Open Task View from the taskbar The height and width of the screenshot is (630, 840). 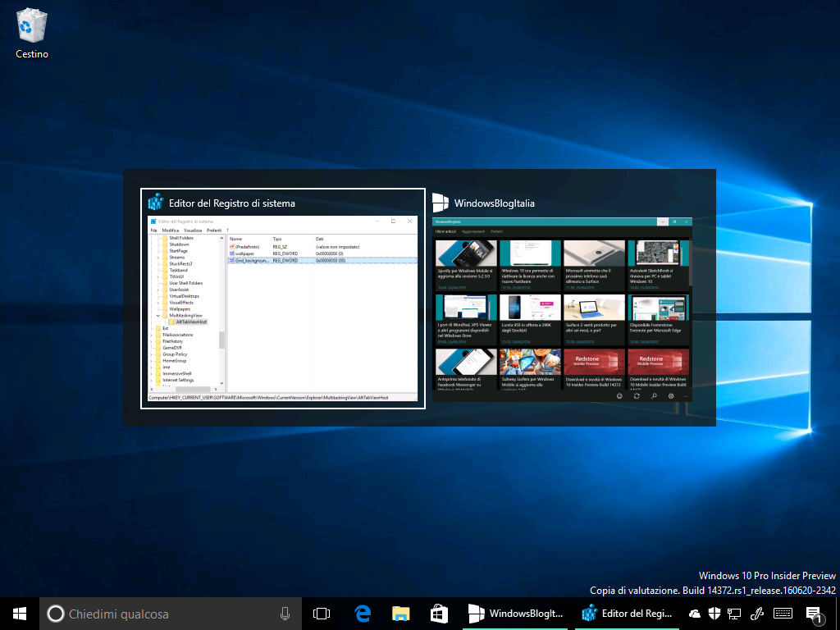322,614
